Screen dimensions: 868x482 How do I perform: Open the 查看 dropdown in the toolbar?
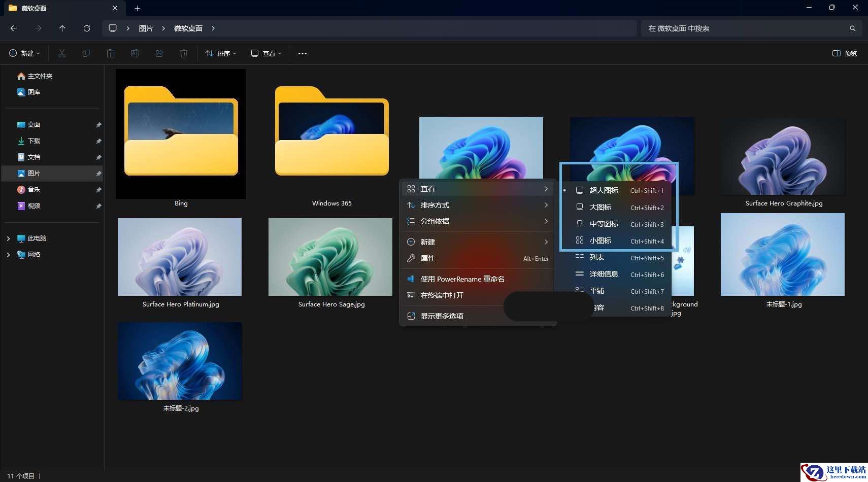tap(266, 53)
